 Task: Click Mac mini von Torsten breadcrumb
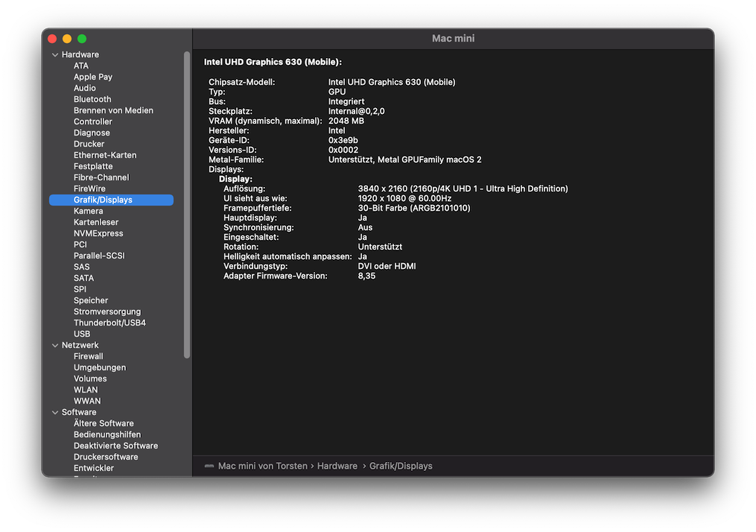262,466
